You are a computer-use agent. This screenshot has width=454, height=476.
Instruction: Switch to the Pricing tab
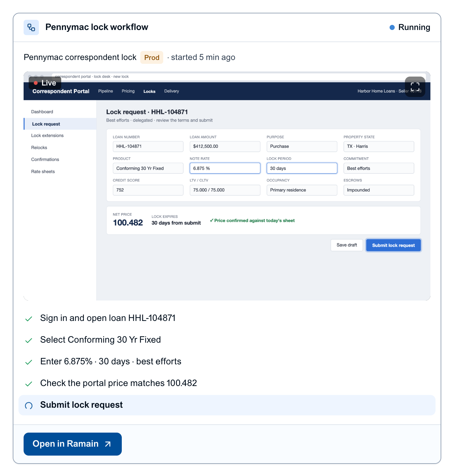[x=128, y=91]
